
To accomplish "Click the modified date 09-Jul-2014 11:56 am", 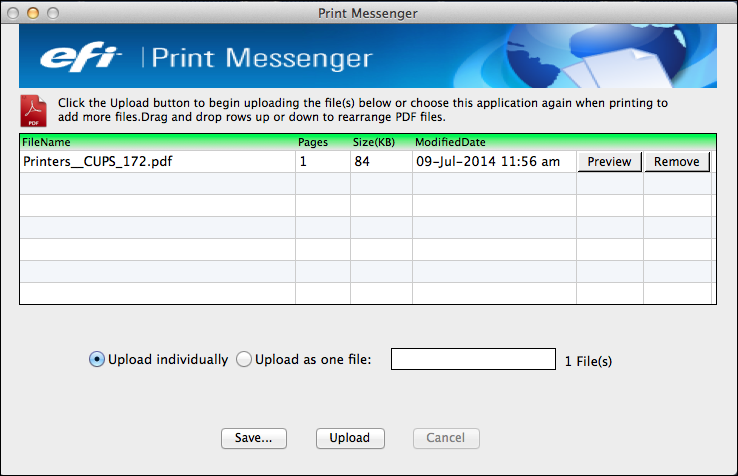I will coord(488,161).
